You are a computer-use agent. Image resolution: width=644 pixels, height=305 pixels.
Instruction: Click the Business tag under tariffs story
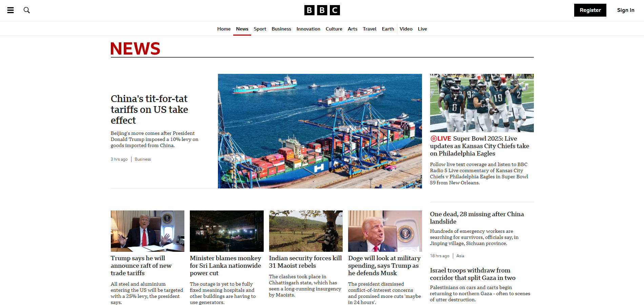[143, 159]
